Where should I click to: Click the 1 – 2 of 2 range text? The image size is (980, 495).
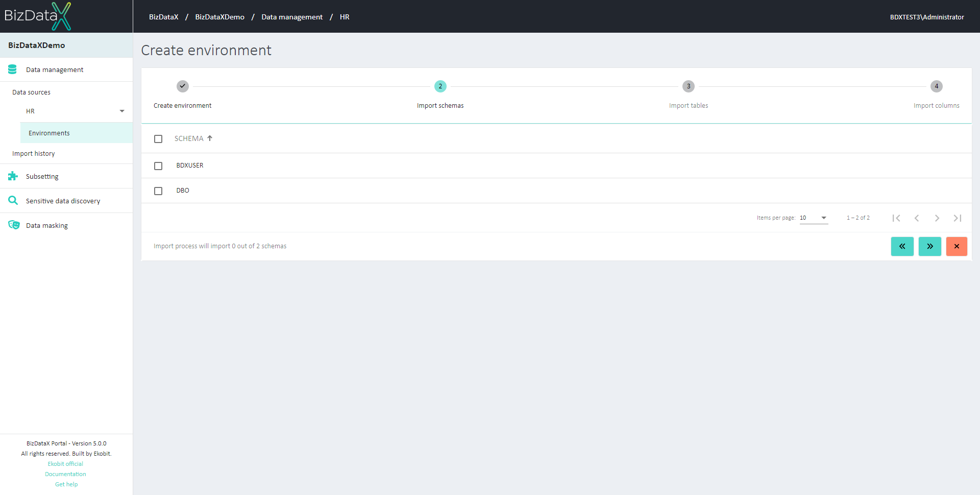[858, 218]
